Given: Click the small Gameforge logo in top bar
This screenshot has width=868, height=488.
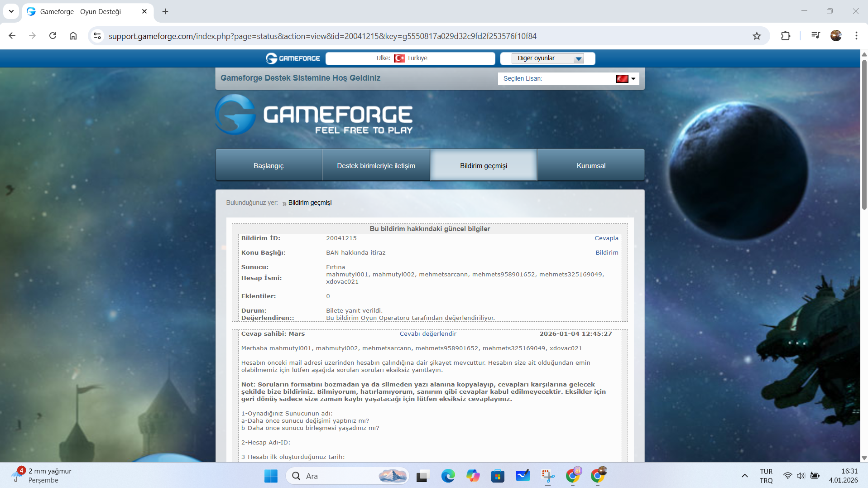Looking at the screenshot, I should pos(293,58).
